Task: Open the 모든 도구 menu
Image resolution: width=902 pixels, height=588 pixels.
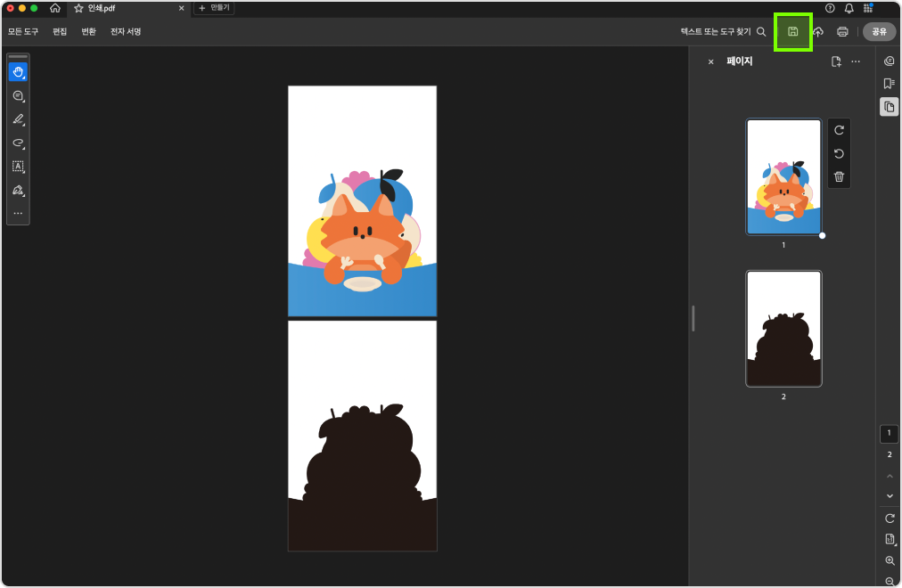Action: 23,31
